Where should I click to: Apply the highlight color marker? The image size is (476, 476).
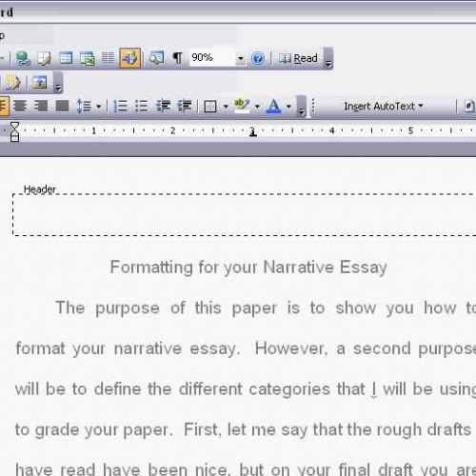(242, 106)
